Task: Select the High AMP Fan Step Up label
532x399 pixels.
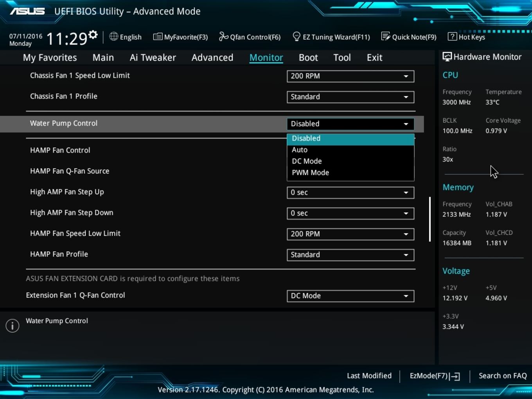Action: click(x=67, y=192)
